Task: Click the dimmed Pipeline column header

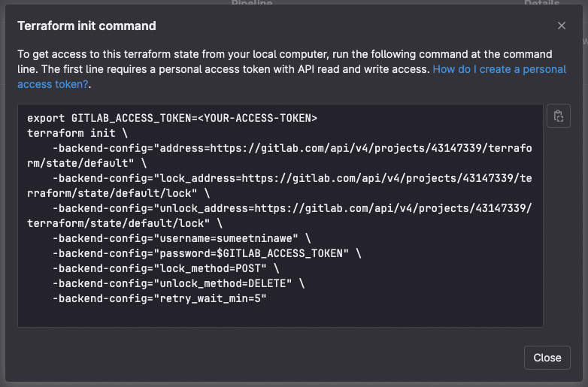Action: (x=253, y=4)
